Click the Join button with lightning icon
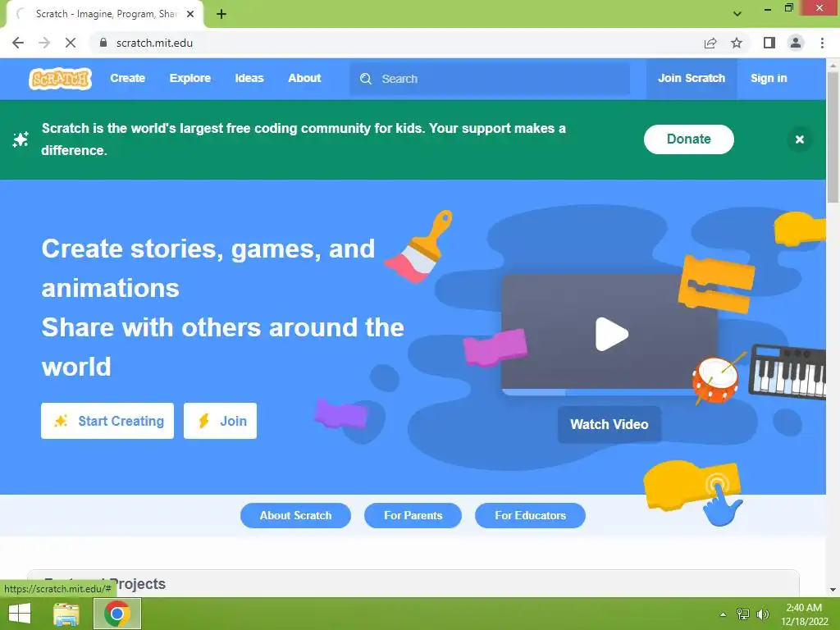 pyautogui.click(x=220, y=421)
